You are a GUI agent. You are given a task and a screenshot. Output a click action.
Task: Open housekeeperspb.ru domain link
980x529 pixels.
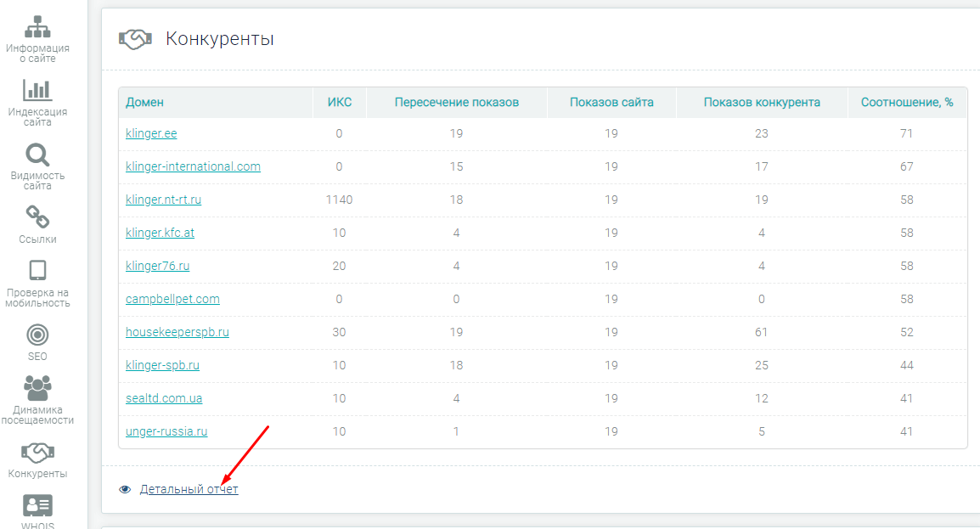pos(177,332)
